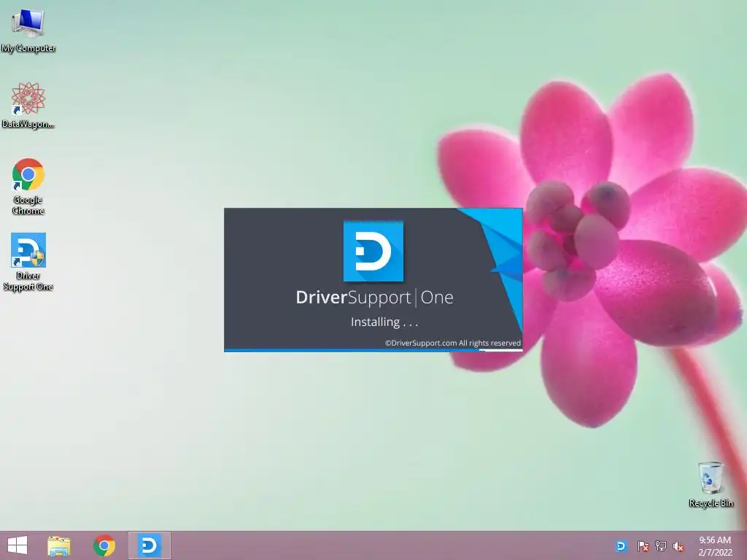Open Action Center flag tray icon
The width and height of the screenshot is (747, 560).
coord(643,546)
